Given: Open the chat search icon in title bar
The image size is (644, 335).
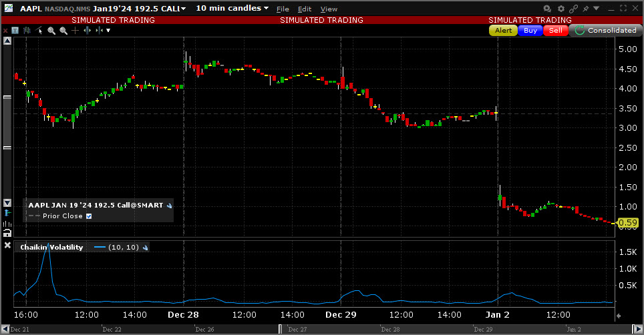Looking at the screenshot, I should 547,8.
